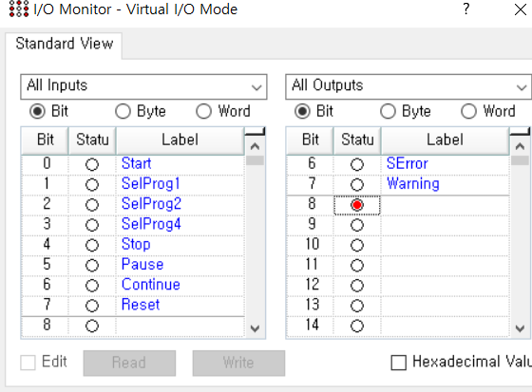The width and height of the screenshot is (532, 392).
Task: Enable the Hexadecimal Value checkbox
Action: tap(399, 363)
